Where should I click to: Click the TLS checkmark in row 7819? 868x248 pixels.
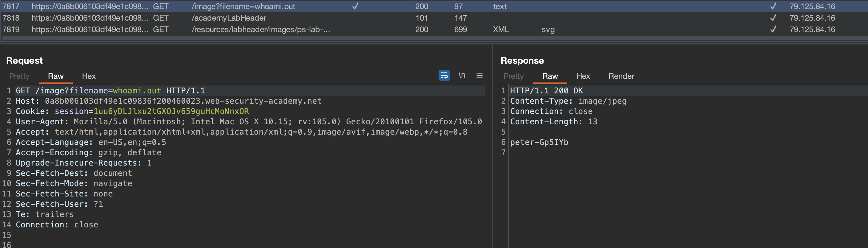coord(773,30)
